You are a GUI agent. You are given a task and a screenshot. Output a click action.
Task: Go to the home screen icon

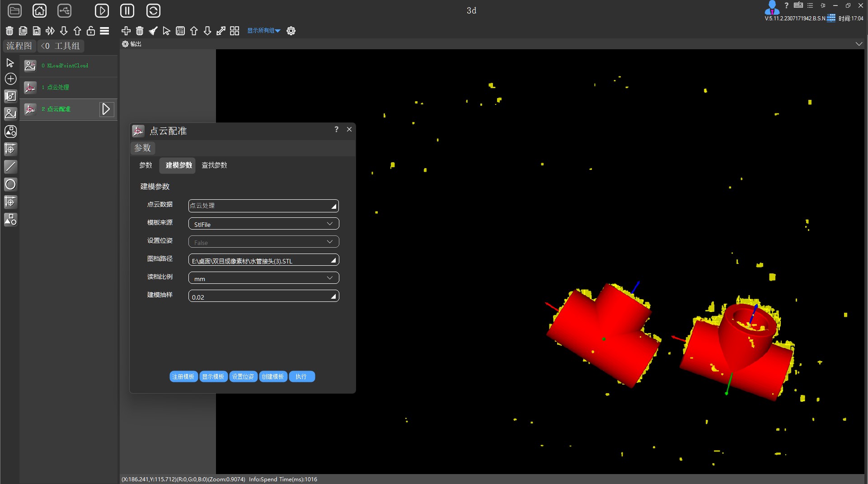point(40,10)
